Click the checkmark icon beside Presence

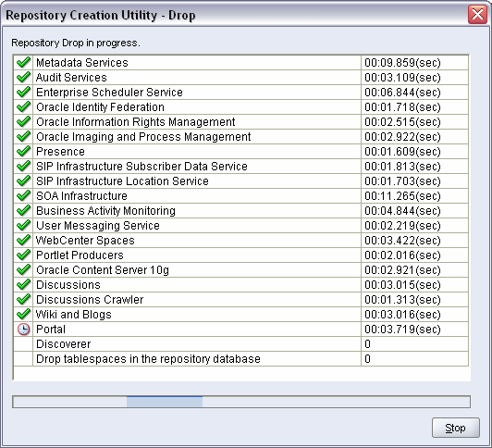pos(23,151)
